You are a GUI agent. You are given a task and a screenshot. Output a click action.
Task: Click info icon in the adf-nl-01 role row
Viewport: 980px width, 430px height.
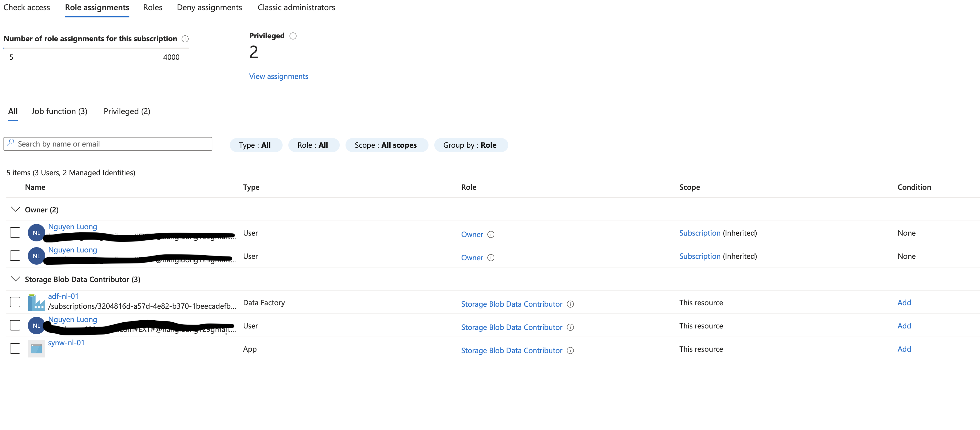(x=570, y=304)
